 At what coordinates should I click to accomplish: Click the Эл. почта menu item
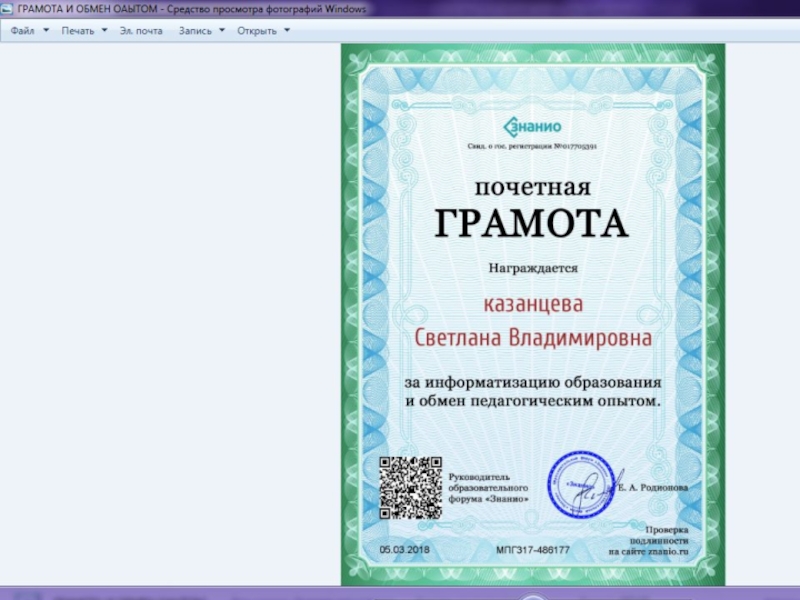click(141, 31)
